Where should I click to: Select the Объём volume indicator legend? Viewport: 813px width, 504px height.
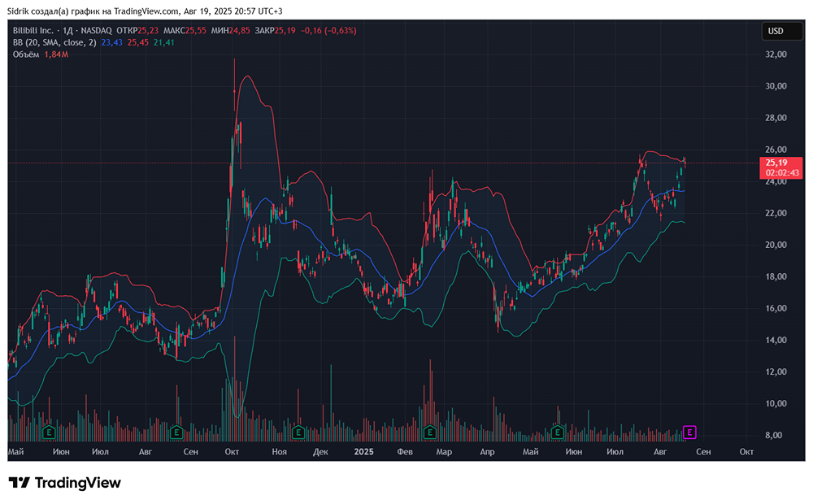pyautogui.click(x=26, y=54)
